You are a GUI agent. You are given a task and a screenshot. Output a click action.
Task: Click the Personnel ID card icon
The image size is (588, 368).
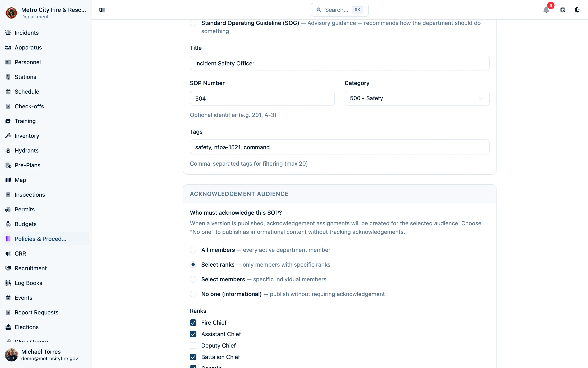click(8, 62)
